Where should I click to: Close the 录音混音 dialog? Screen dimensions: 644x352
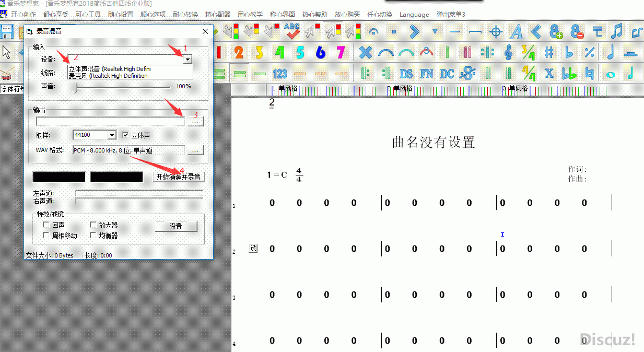tap(205, 32)
